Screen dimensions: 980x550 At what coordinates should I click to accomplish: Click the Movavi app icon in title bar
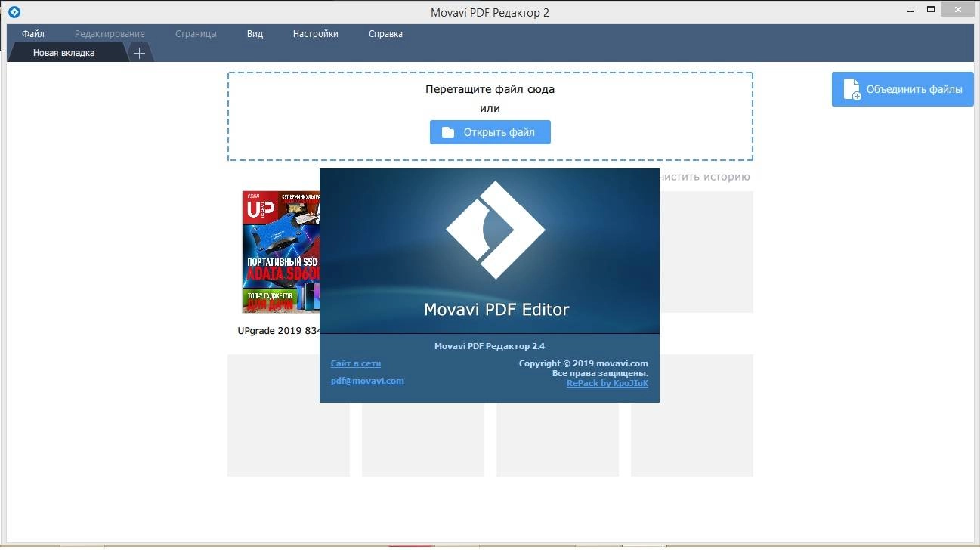[14, 11]
